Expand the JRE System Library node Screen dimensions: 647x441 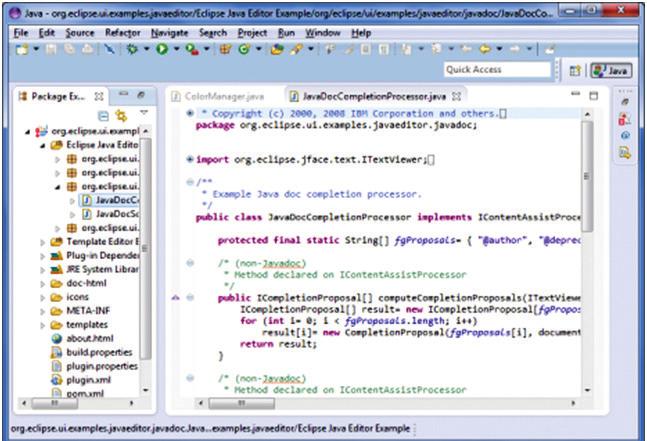tap(42, 270)
